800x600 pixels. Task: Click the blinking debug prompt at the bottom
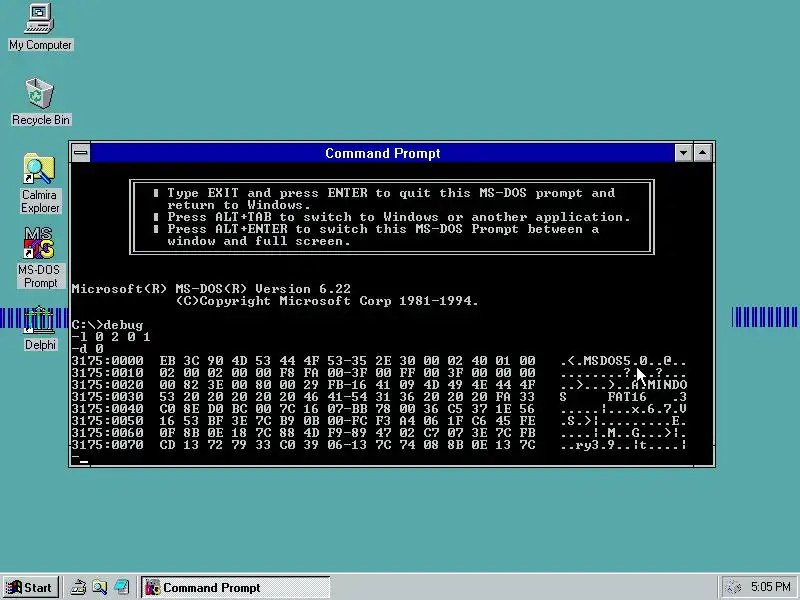(x=80, y=458)
